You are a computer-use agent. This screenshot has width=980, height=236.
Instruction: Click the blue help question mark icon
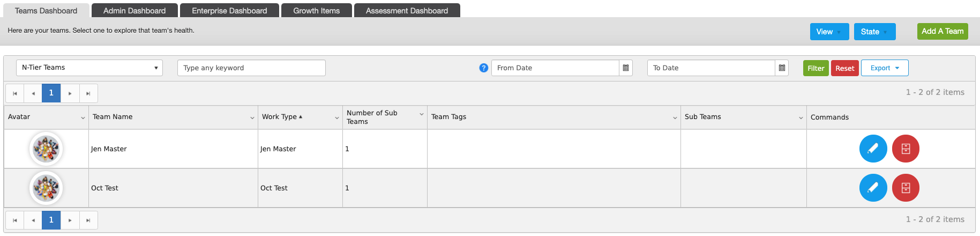[x=483, y=68]
